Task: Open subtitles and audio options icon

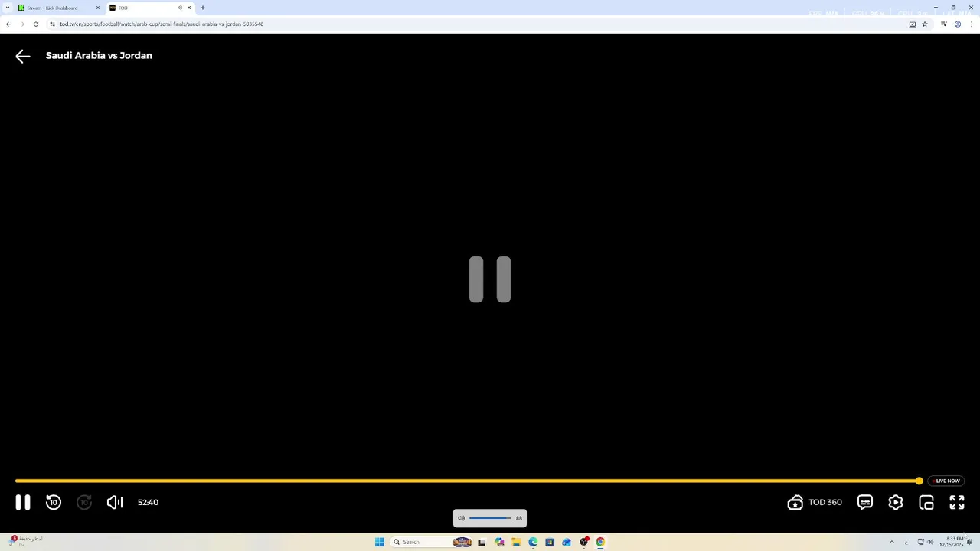Action: 865,502
